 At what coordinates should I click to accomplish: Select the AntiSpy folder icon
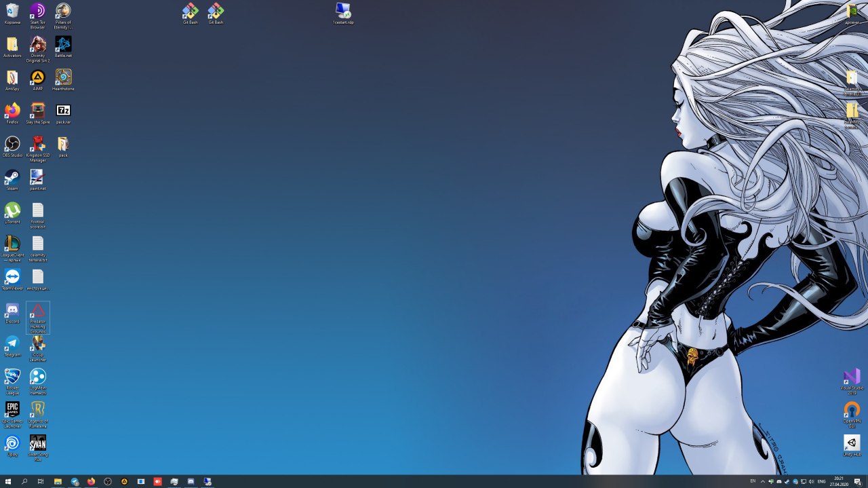(x=12, y=80)
